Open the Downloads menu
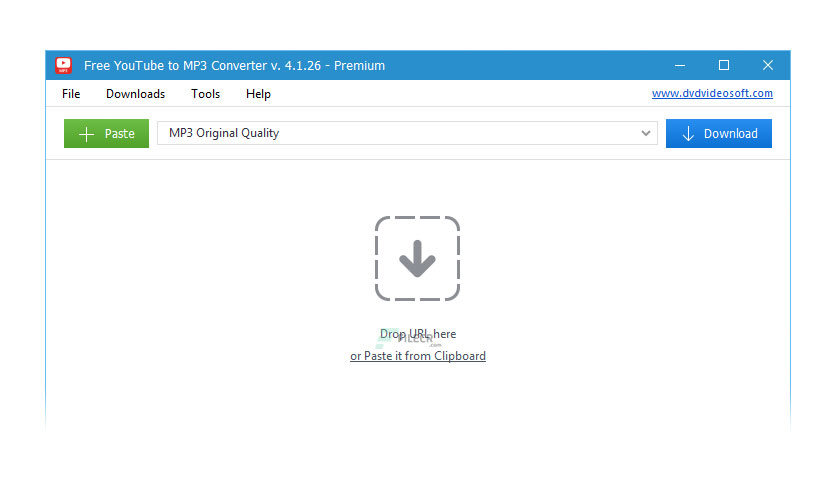Viewport: 836px width, 484px height. click(135, 94)
